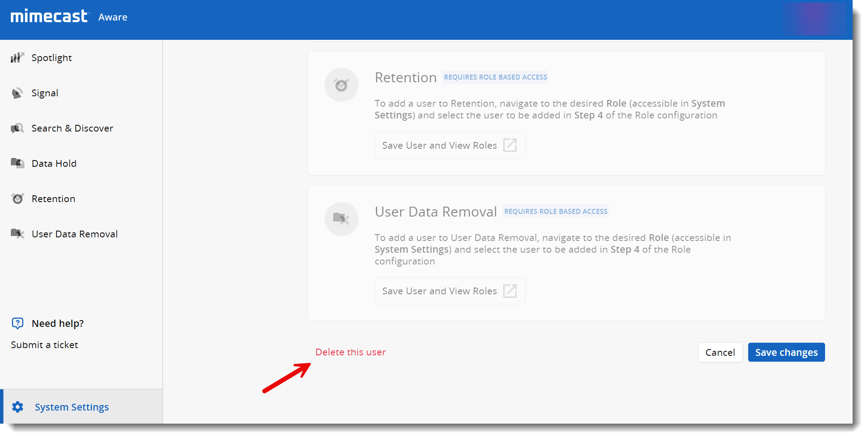868x439 pixels.
Task: Open the Submit a ticket link
Action: [44, 345]
